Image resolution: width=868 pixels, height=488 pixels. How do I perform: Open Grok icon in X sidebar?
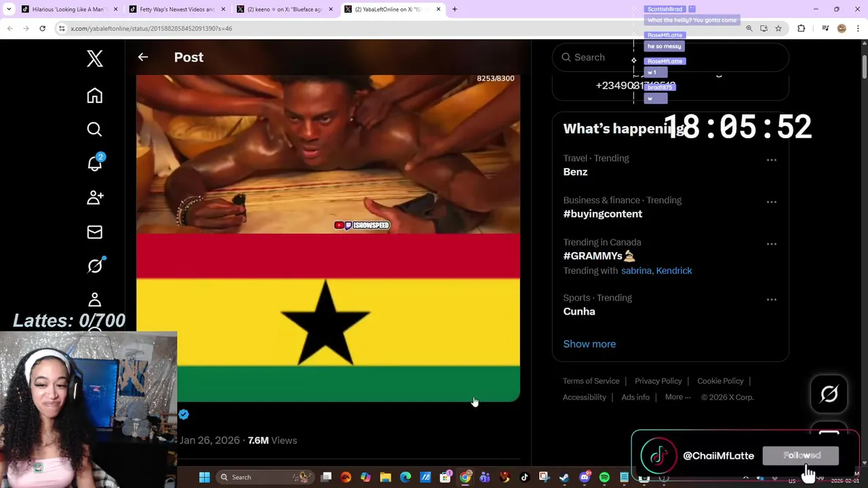coord(95,266)
